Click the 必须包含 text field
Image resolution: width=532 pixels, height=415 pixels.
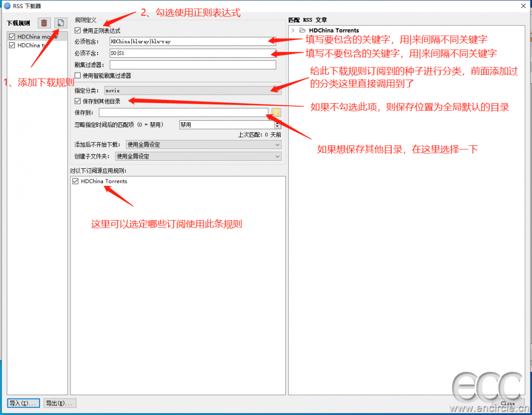(192, 41)
